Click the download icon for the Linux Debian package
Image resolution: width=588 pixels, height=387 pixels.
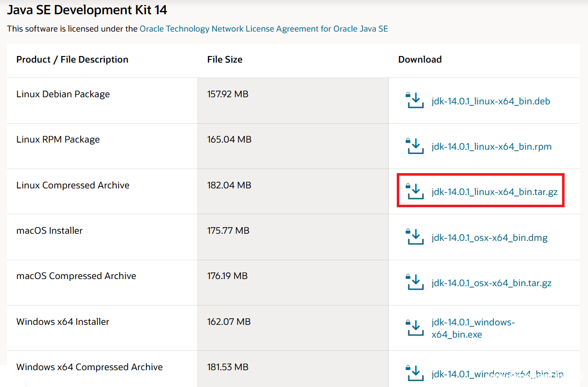pyautogui.click(x=415, y=100)
